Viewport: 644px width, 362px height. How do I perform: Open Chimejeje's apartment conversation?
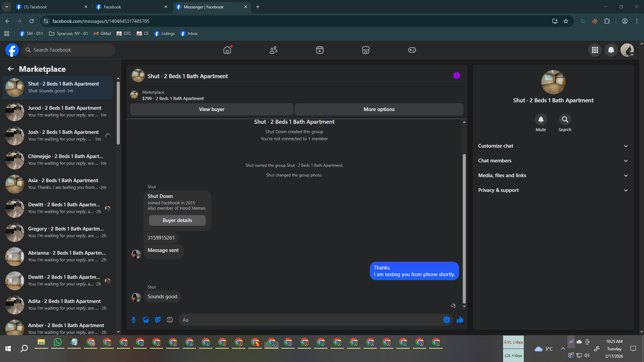coord(58,160)
